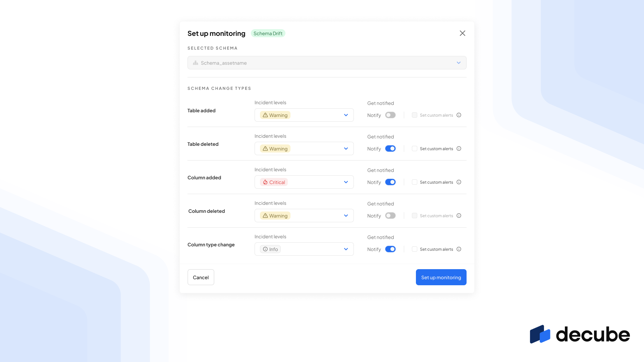Check Set custom alerts for Table deleted
This screenshot has height=362, width=644.
point(415,148)
